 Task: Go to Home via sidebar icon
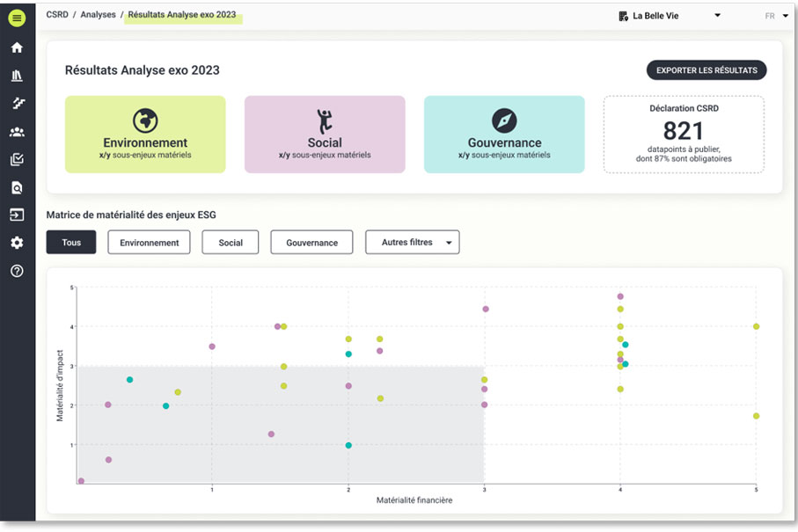[x=17, y=47]
